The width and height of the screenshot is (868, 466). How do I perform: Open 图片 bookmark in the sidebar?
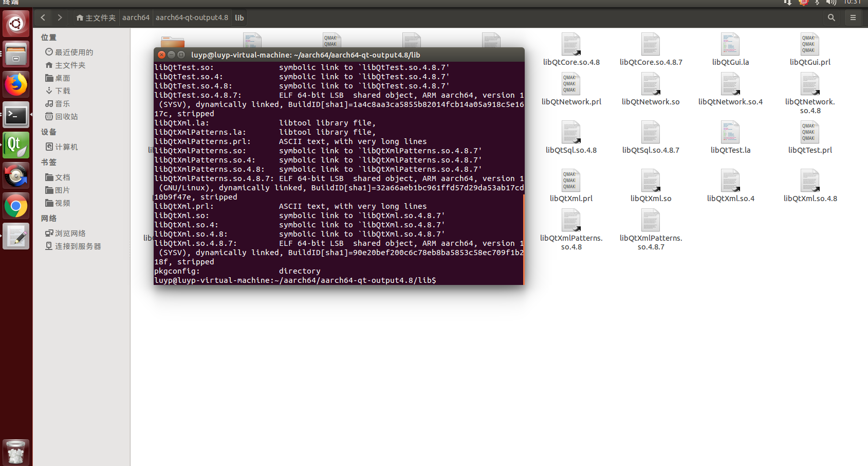point(58,190)
